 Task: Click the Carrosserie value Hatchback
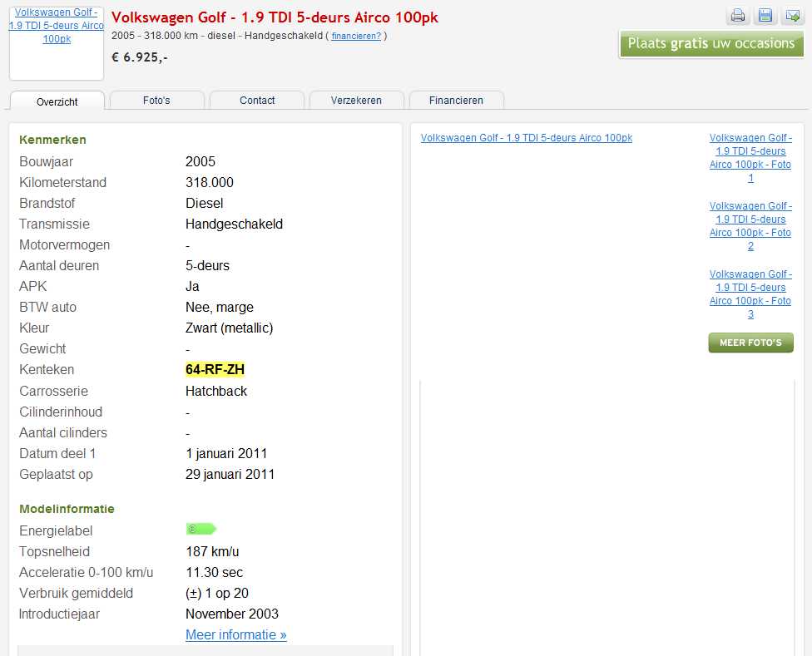pyautogui.click(x=216, y=391)
